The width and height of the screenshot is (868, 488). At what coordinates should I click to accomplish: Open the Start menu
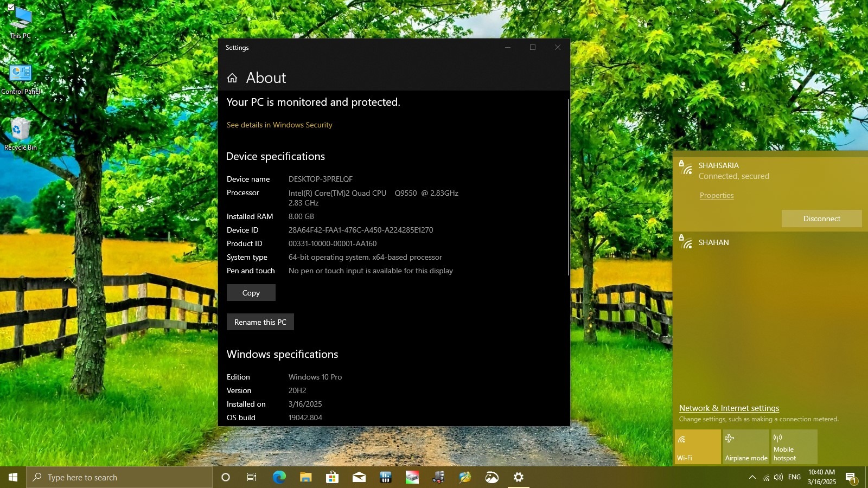coord(13,477)
